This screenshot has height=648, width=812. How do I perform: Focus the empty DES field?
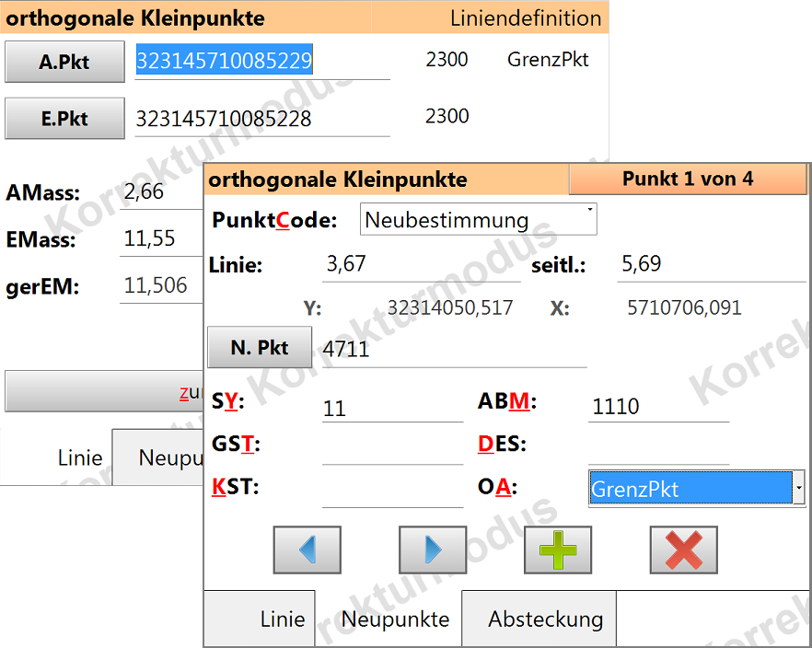[659, 448]
